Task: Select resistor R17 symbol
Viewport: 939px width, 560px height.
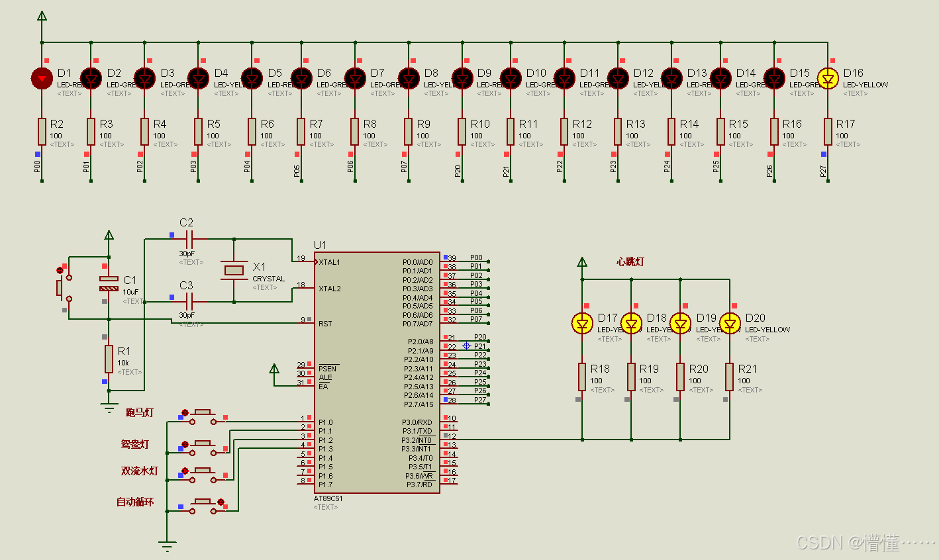Action: (828, 131)
